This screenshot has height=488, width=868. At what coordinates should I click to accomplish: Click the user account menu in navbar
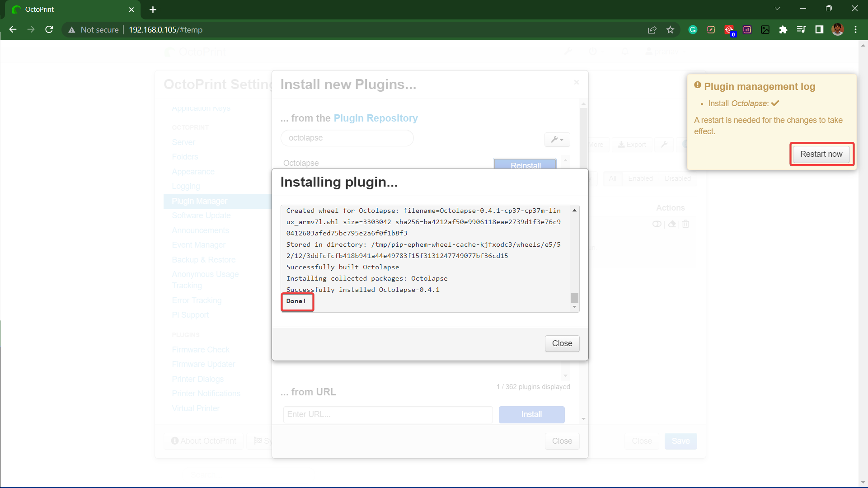click(665, 52)
